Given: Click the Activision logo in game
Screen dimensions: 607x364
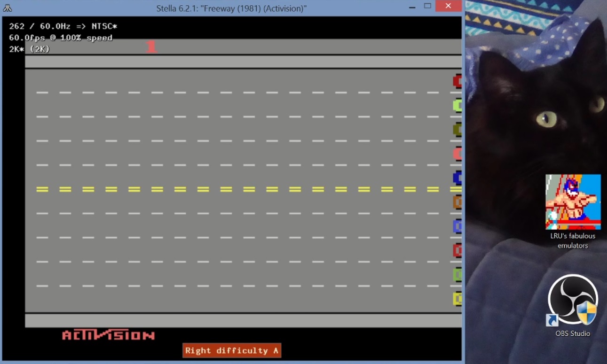Looking at the screenshot, I should click(109, 335).
